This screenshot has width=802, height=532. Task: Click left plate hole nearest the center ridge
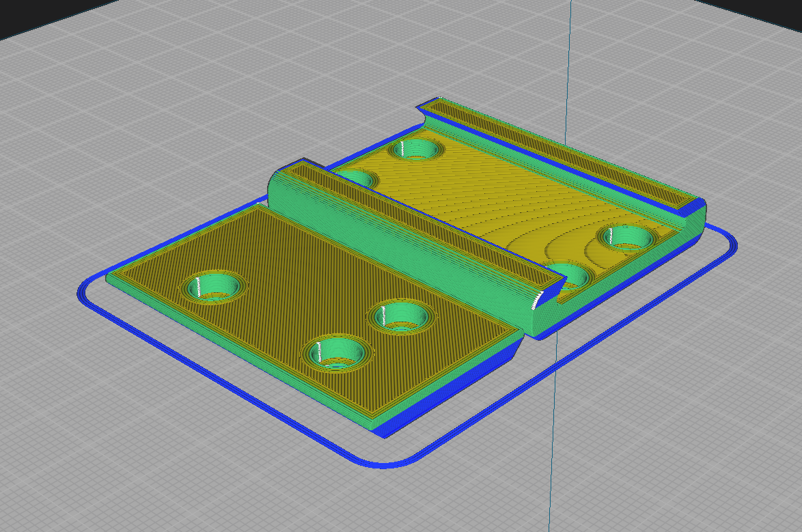click(401, 317)
